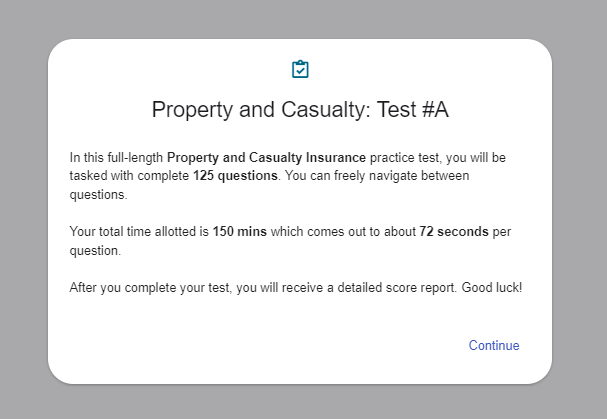Click the "Your total time allotted is" phrase
Screen dimensions: 607x419
tap(139, 232)
